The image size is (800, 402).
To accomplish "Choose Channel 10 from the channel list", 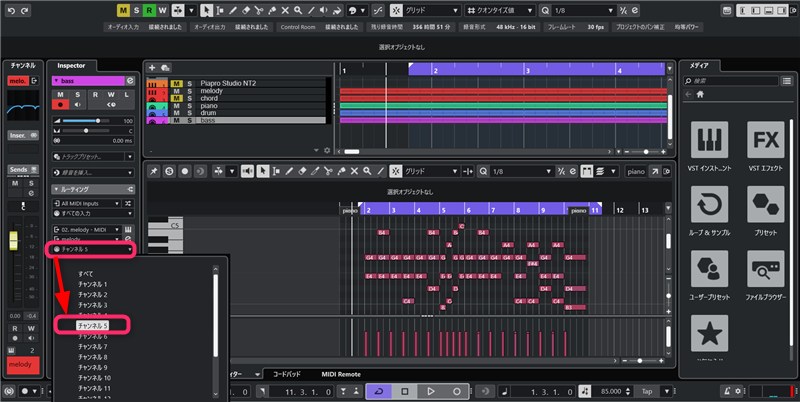I will (x=94, y=378).
